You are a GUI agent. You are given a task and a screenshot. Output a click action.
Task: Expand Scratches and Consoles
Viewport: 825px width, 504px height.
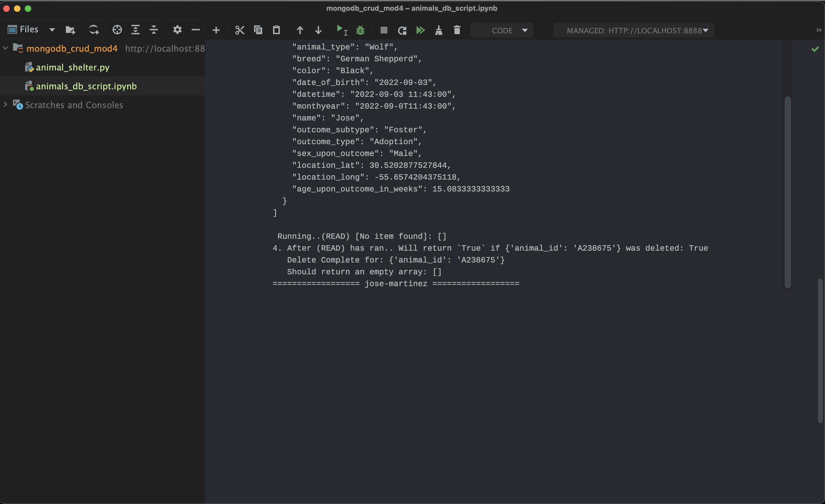5,105
